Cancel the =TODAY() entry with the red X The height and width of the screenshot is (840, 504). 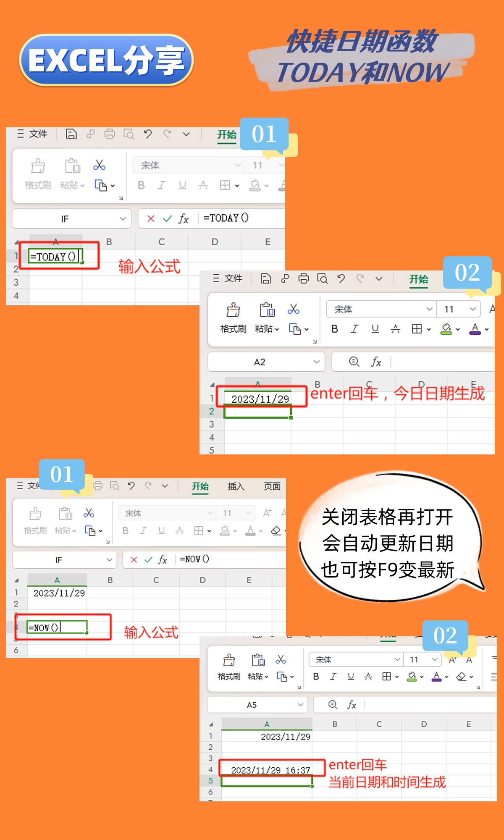coord(151,219)
